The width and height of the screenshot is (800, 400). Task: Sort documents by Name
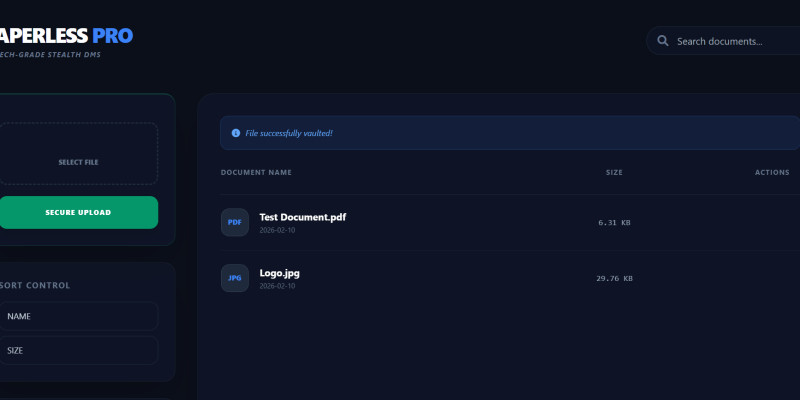78,316
